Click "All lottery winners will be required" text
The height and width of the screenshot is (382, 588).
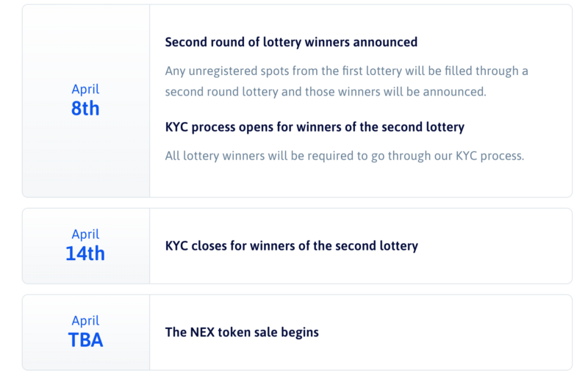(x=344, y=156)
